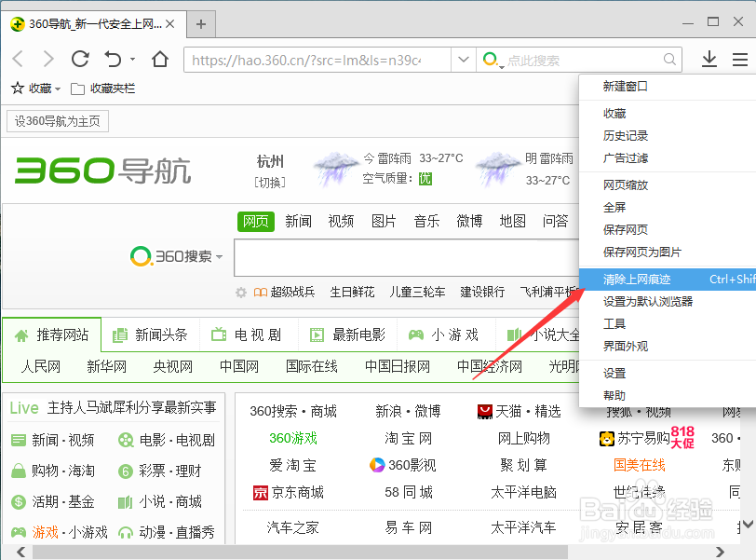
Task: Open the downloads icon in the toolbar
Action: pos(709,60)
